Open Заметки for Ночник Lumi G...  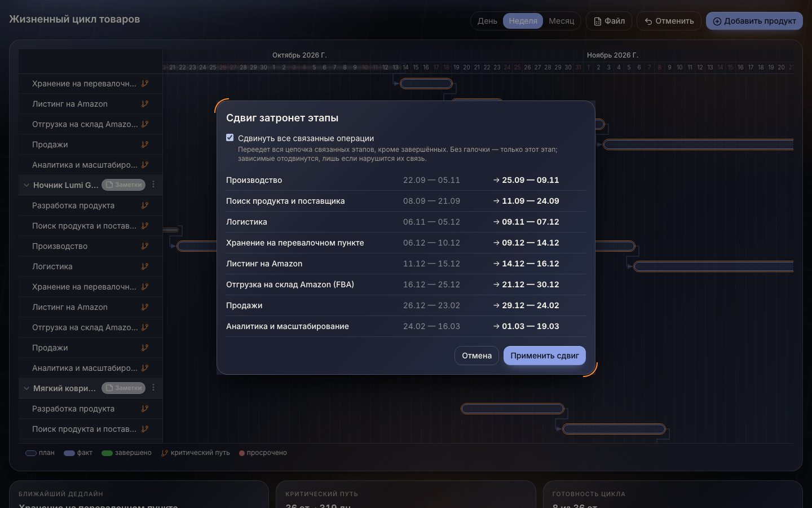pyautogui.click(x=123, y=185)
